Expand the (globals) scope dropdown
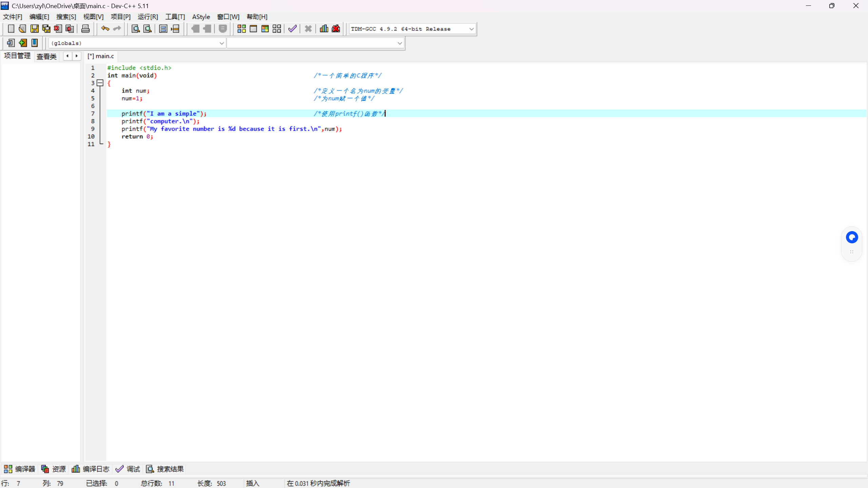Screen dimensions: 868x488 coord(221,43)
